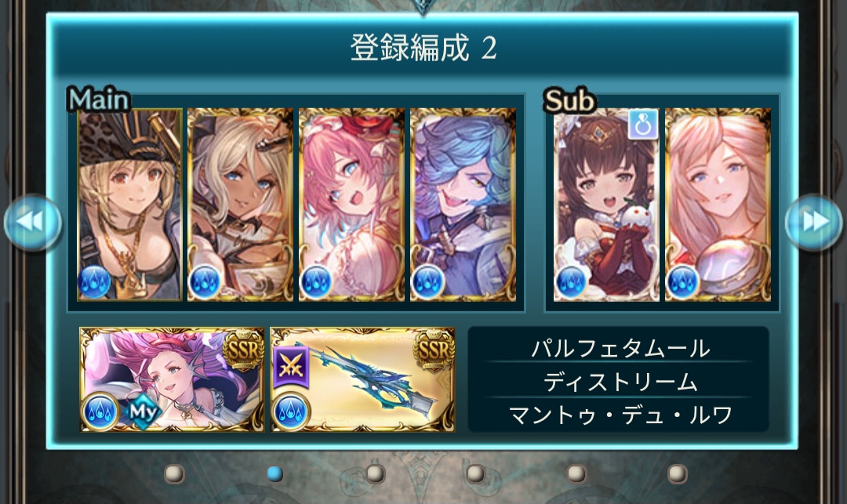Viewport: 847px width, 504px height.
Task: Click water element icon on weapon card
Action: [291, 412]
